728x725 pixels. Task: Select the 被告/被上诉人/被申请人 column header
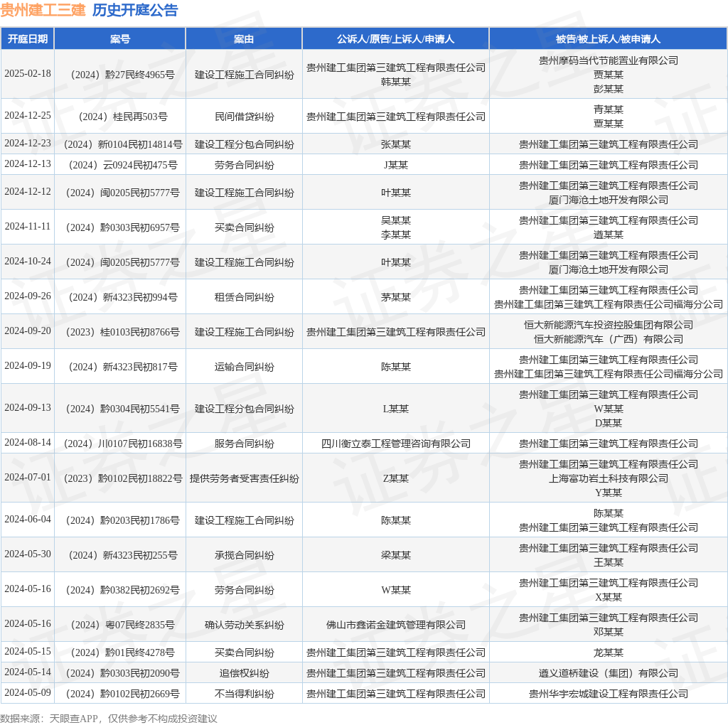[609, 39]
